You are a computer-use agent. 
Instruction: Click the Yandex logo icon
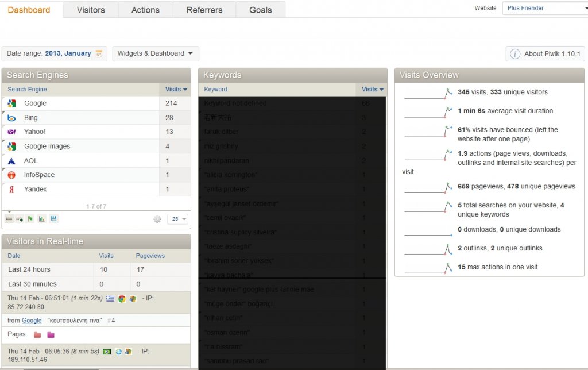pos(11,190)
